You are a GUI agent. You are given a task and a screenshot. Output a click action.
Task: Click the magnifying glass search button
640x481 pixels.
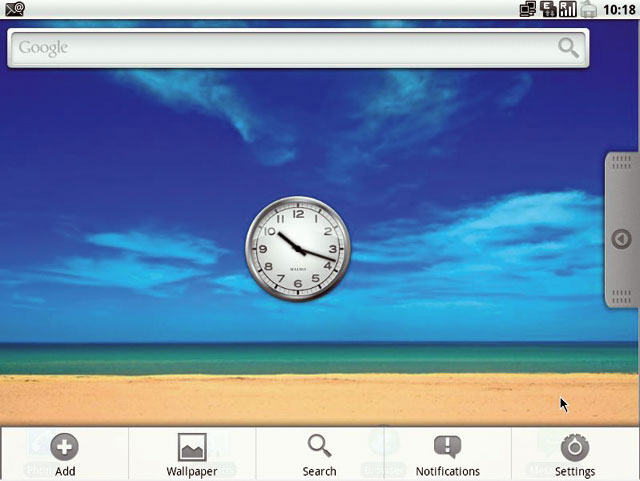569,48
